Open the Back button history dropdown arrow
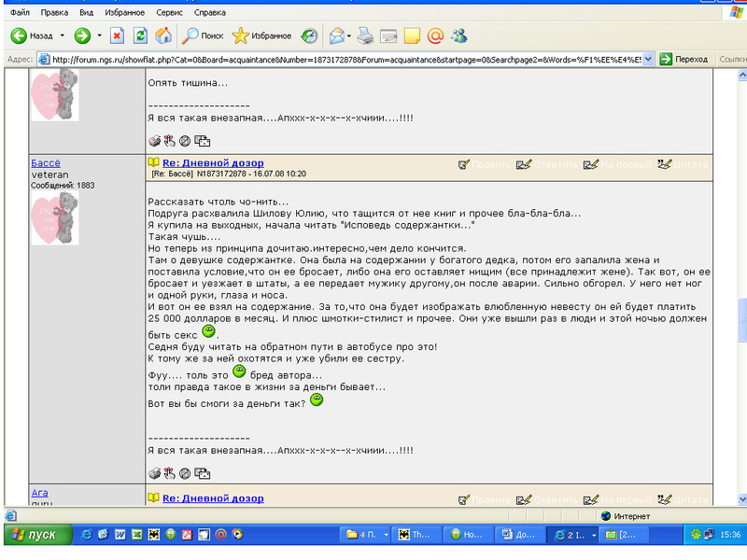The width and height of the screenshot is (747, 560). point(62,35)
